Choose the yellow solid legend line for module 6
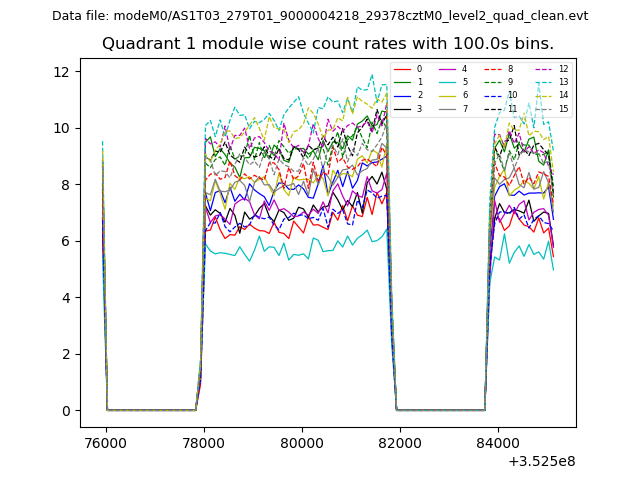The width and height of the screenshot is (640, 480). coord(447,95)
